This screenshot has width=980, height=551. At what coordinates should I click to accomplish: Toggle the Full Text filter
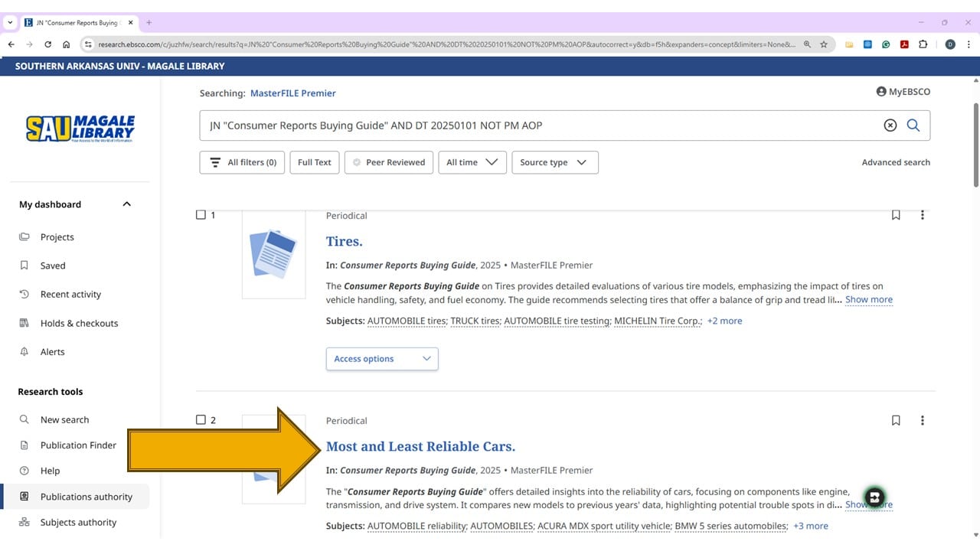pos(315,162)
